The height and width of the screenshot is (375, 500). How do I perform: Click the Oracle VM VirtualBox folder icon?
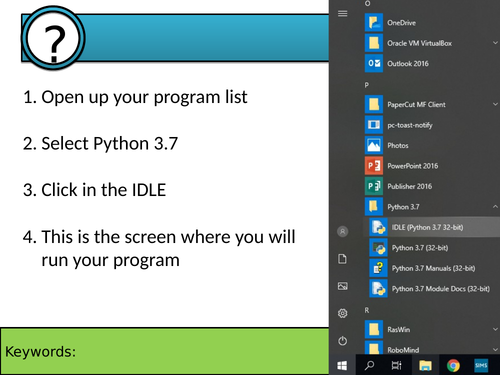[374, 43]
